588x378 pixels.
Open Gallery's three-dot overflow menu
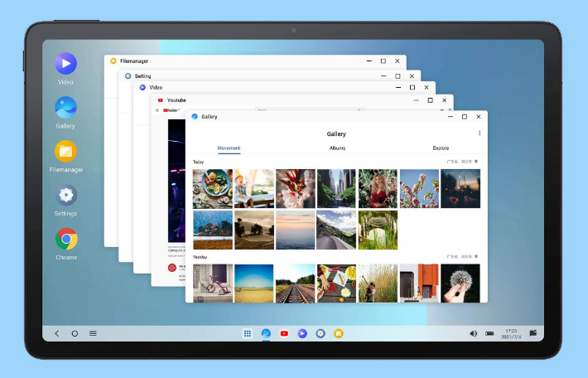(x=479, y=133)
